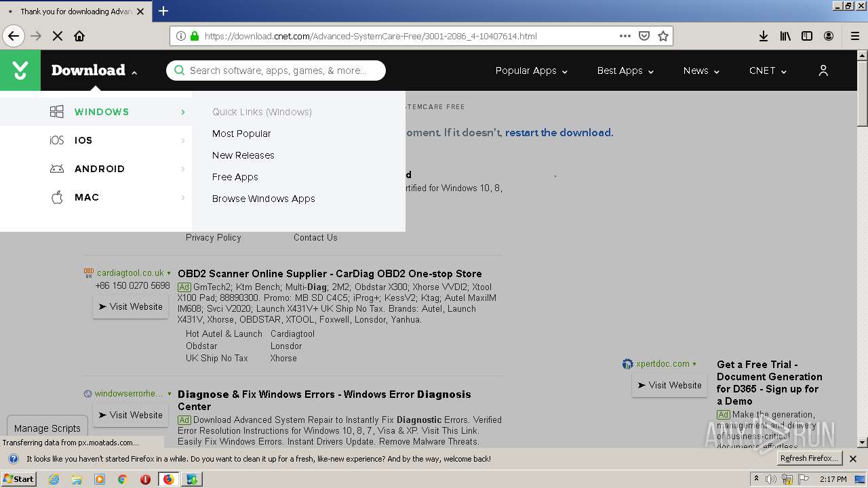Image resolution: width=868 pixels, height=488 pixels.
Task: Click the Hot Autel & Launch sublink
Action: point(224,333)
